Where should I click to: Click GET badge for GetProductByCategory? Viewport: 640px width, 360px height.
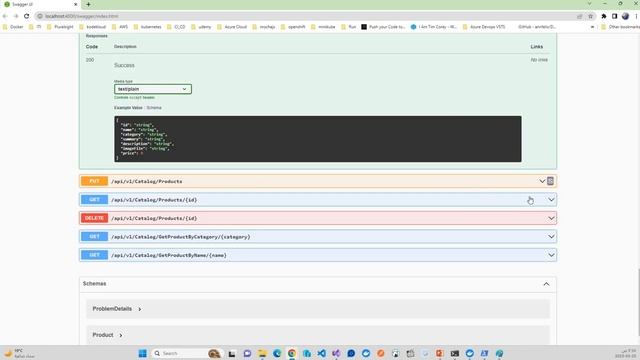(94, 236)
